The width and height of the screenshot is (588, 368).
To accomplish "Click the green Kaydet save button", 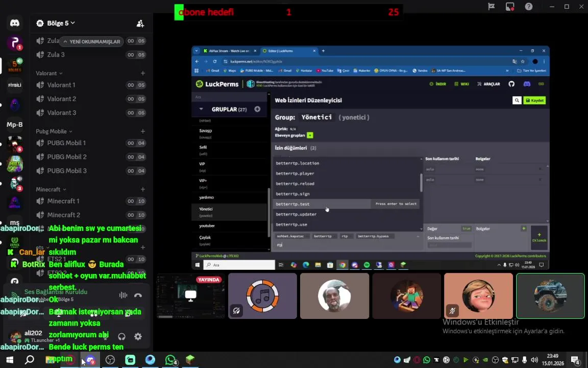I will pyautogui.click(x=534, y=100).
